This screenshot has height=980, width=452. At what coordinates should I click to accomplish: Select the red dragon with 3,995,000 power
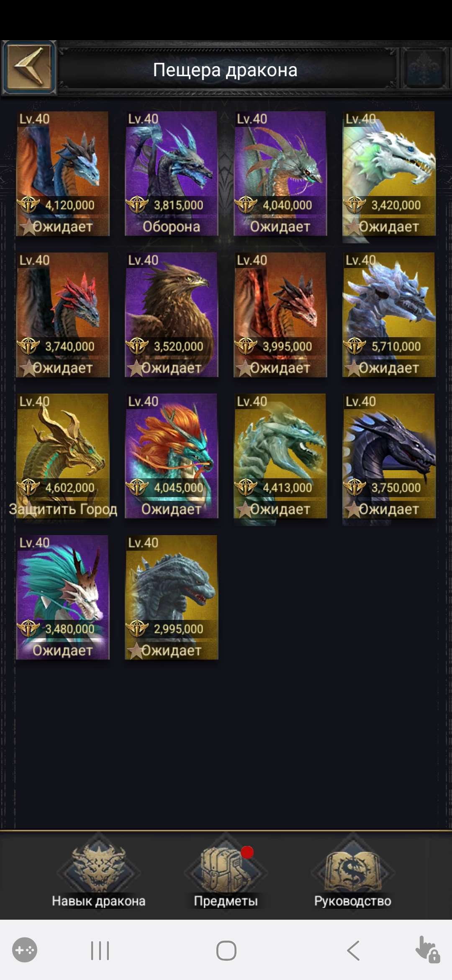click(x=280, y=315)
